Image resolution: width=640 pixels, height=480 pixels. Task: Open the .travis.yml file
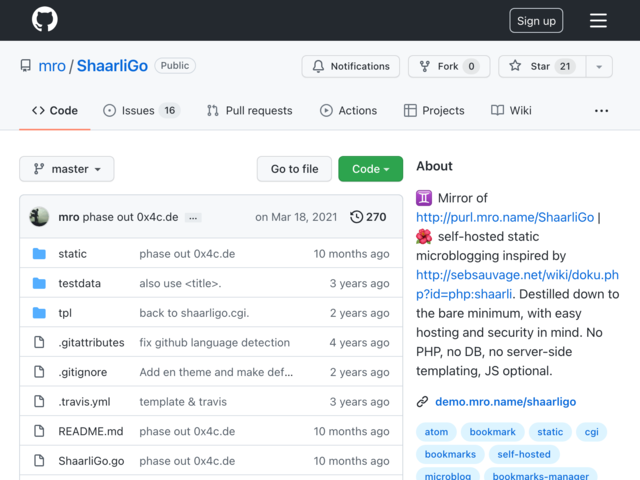click(x=84, y=402)
